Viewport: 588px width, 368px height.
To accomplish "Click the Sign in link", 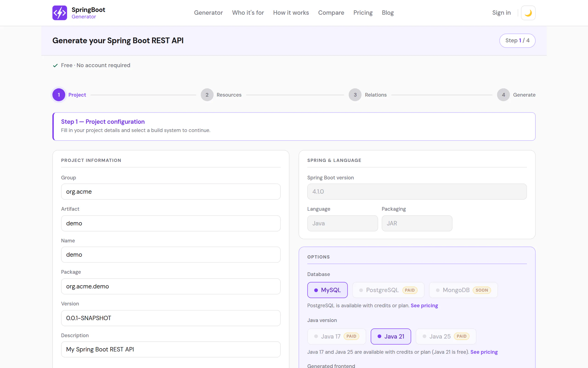I will (x=501, y=13).
